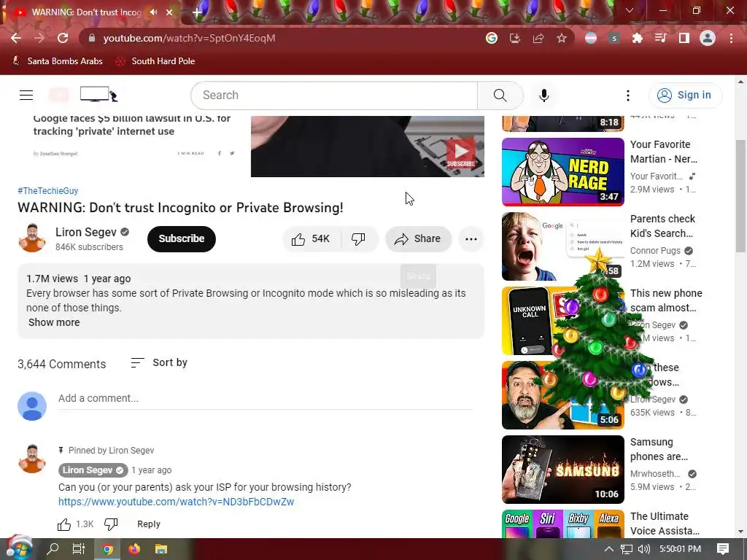Click the Share button
This screenshot has width=747, height=560.
418,239
